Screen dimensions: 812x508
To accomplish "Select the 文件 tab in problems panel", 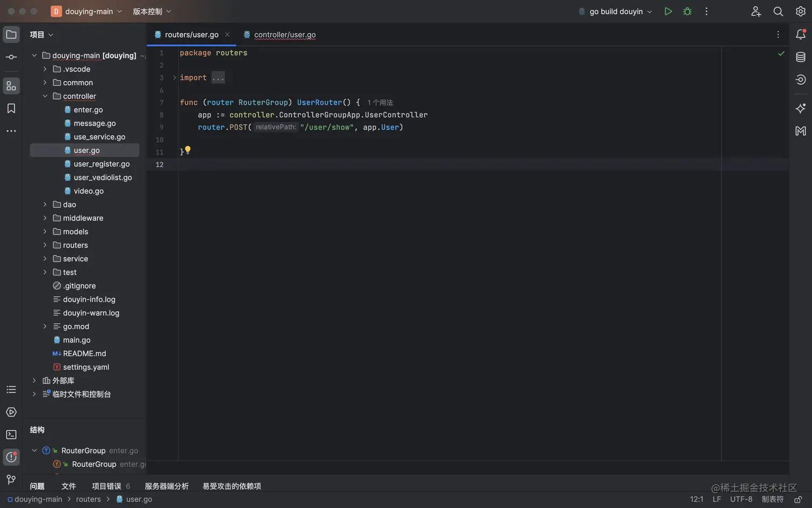I will [x=69, y=486].
